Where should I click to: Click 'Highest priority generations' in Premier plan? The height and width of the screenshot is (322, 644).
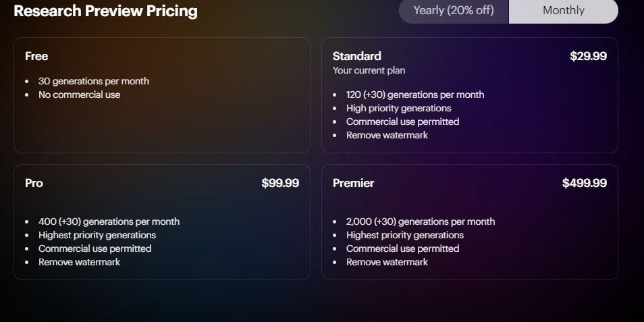click(404, 236)
